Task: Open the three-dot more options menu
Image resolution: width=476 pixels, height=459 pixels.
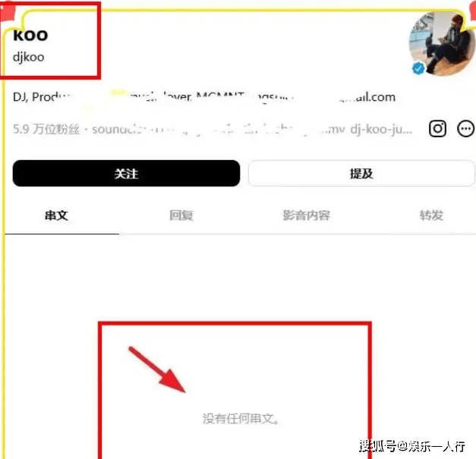Action: [465, 129]
